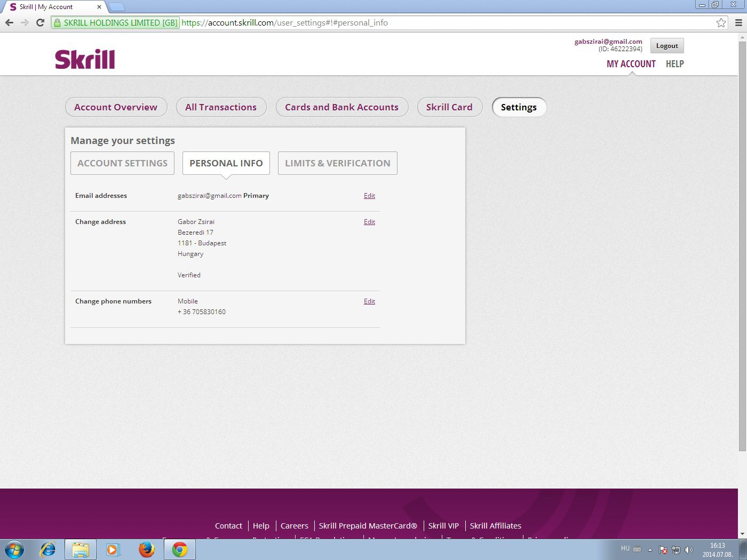Open Firefox from the taskbar

pyautogui.click(x=146, y=549)
